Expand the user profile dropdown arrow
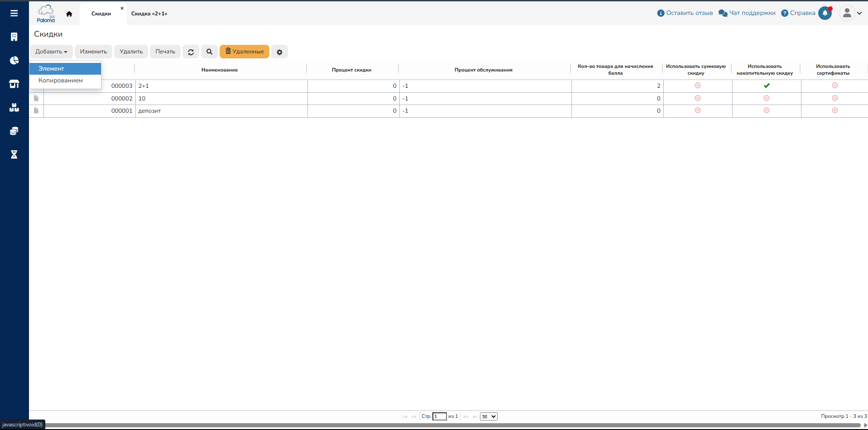This screenshot has width=868, height=430. [x=859, y=13]
